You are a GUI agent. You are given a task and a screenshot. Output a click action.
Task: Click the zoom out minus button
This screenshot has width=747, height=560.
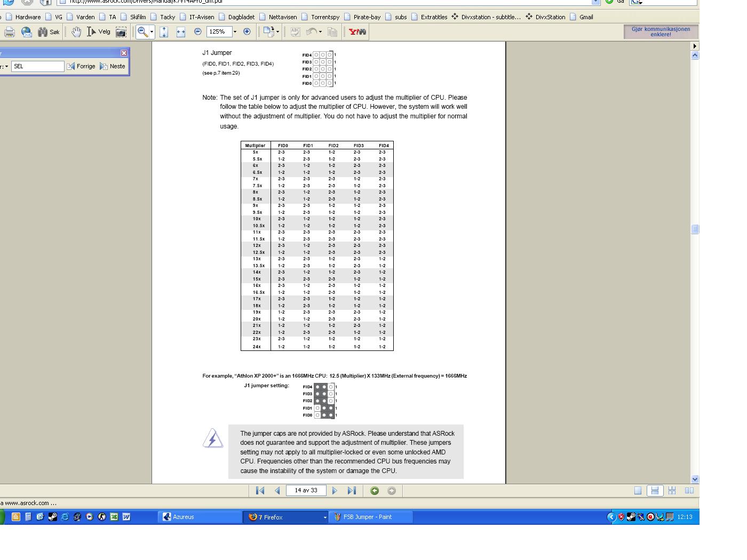(197, 31)
